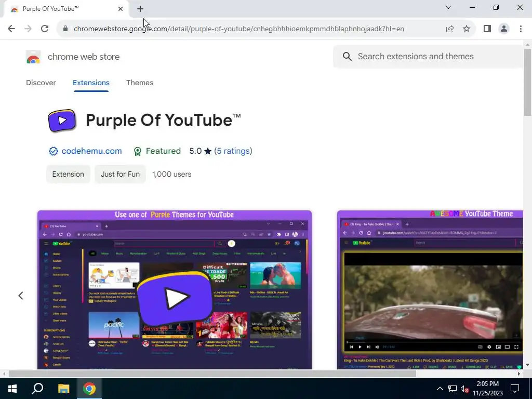This screenshot has height=399, width=532.
Task: Click the scroll-down arrow of vertical scrollbar
Action: tap(527, 365)
